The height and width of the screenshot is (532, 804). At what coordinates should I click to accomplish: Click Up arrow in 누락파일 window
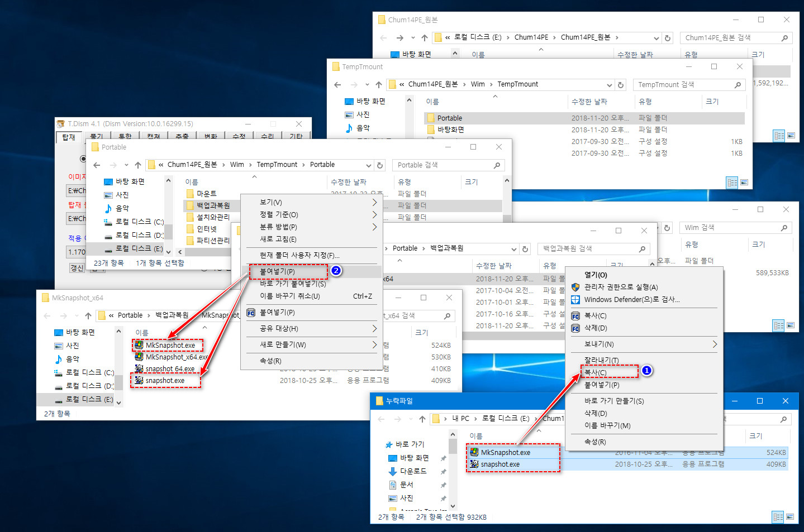pyautogui.click(x=422, y=419)
